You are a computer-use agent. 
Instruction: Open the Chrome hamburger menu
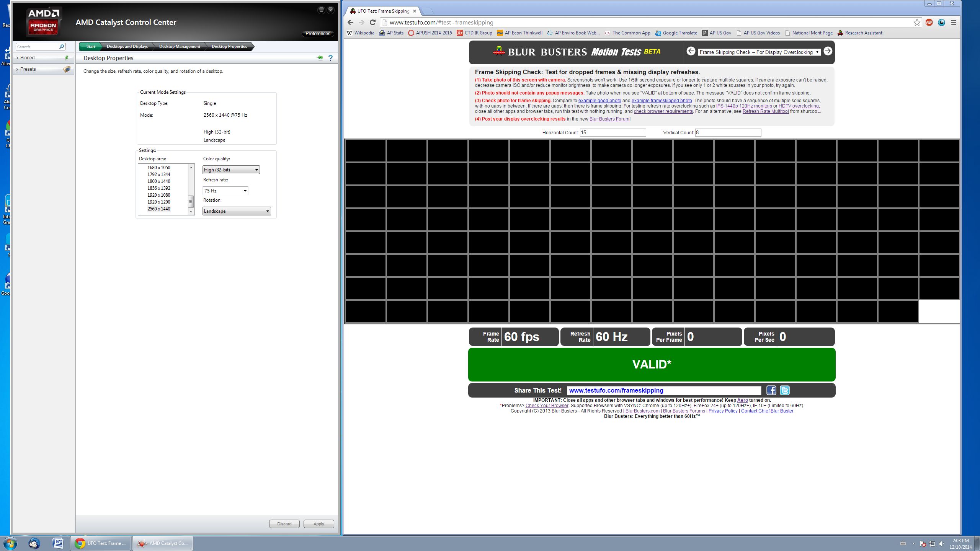(x=954, y=23)
